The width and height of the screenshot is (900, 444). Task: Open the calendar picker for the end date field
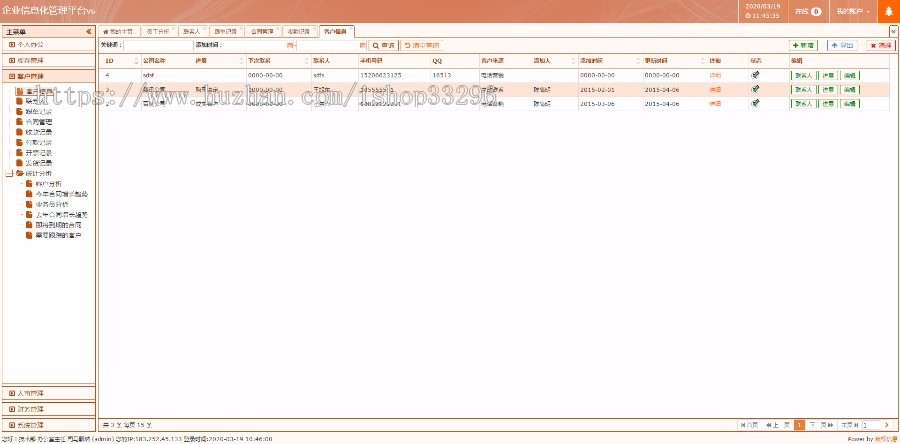362,46
